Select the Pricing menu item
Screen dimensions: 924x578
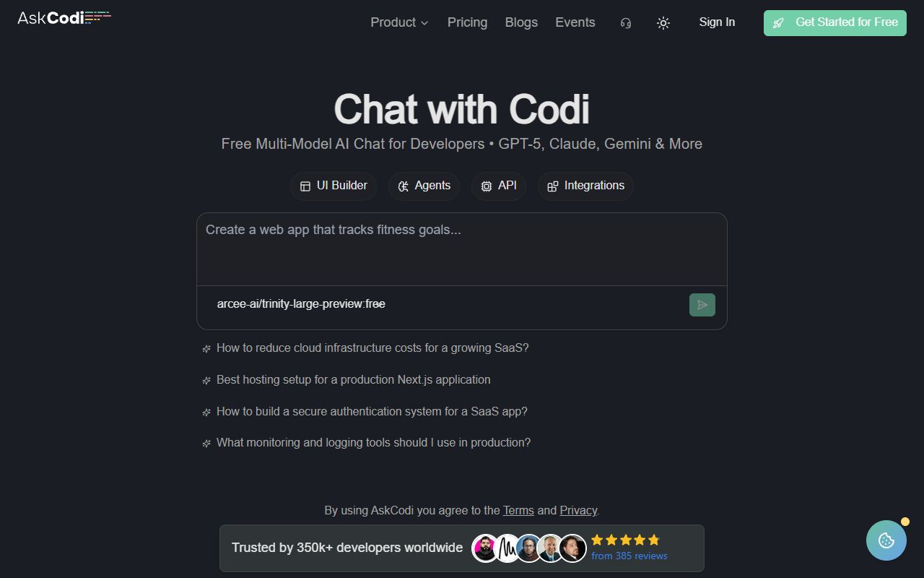coord(467,22)
